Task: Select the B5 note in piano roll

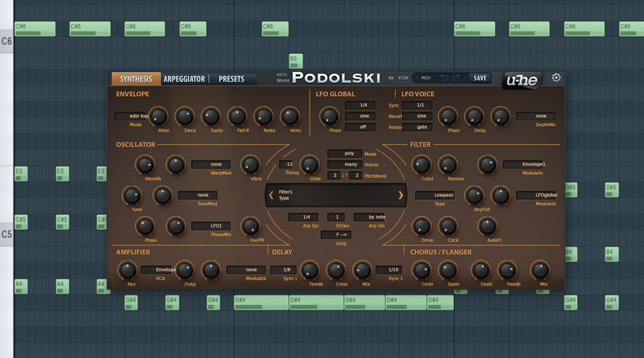Action: tap(296, 61)
